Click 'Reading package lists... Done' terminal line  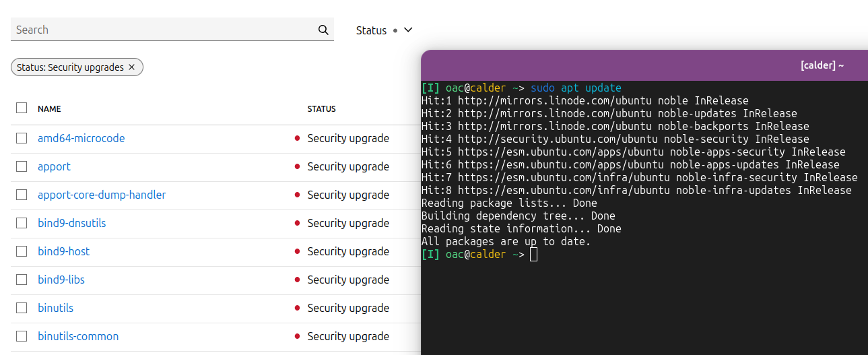[x=509, y=203]
